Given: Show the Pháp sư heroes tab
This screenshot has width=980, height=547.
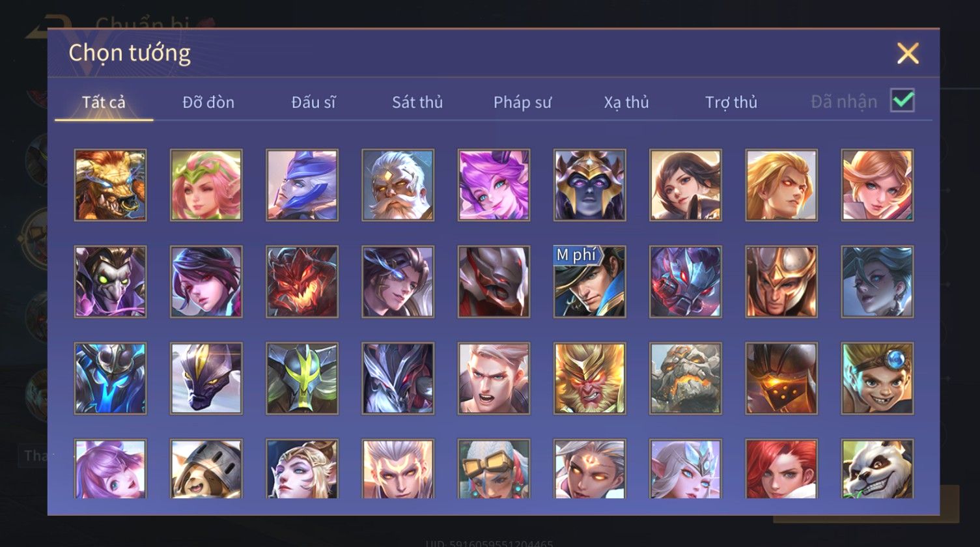Looking at the screenshot, I should 522,102.
